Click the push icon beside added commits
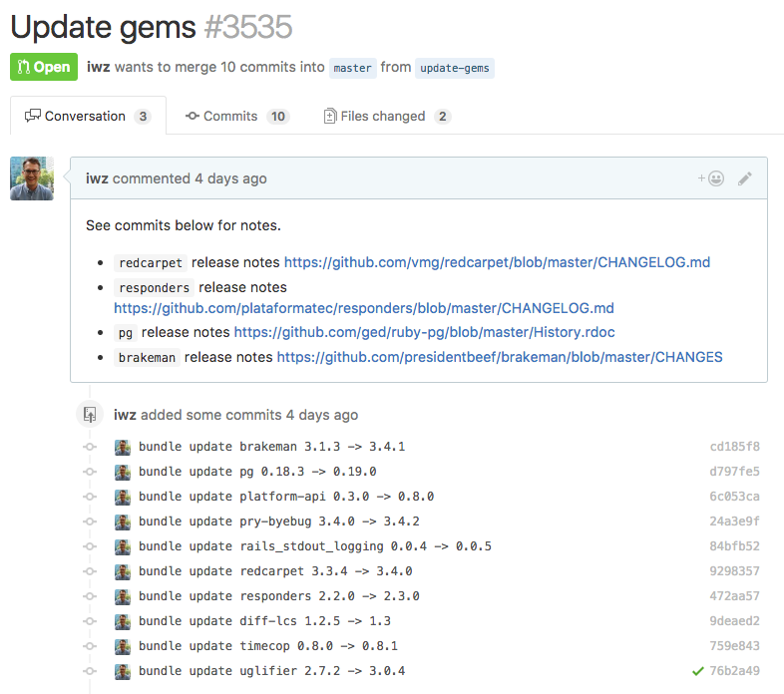The height and width of the screenshot is (694, 784). point(90,414)
